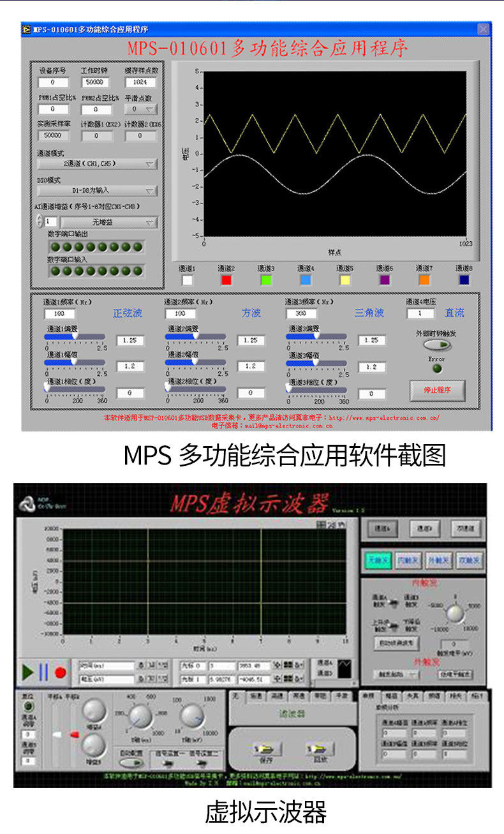Click the 工作时钟 input field
The width and height of the screenshot is (504, 834).
click(97, 82)
